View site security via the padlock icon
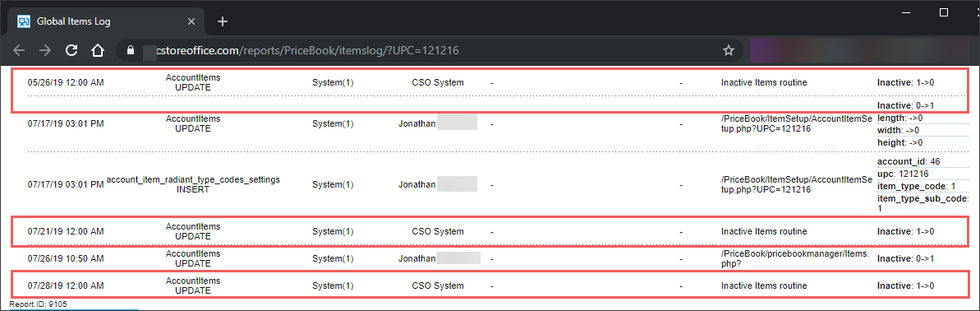The height and width of the screenshot is (311, 980). [x=131, y=51]
